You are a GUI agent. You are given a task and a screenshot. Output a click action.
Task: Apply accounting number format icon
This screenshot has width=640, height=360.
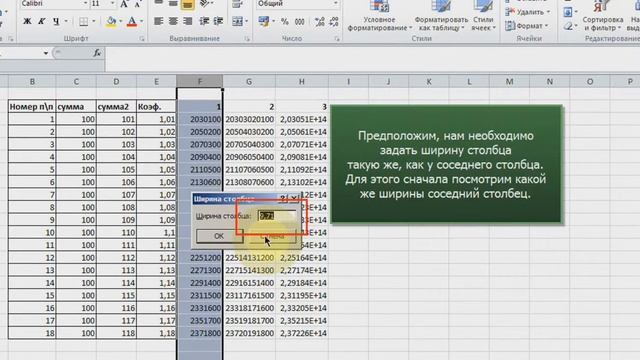point(264,21)
